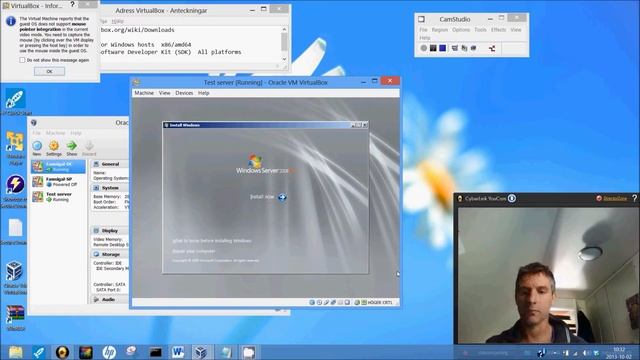Open Hjälp menu in Anteckningar window
The height and width of the screenshot is (360, 640).
click(x=118, y=21)
